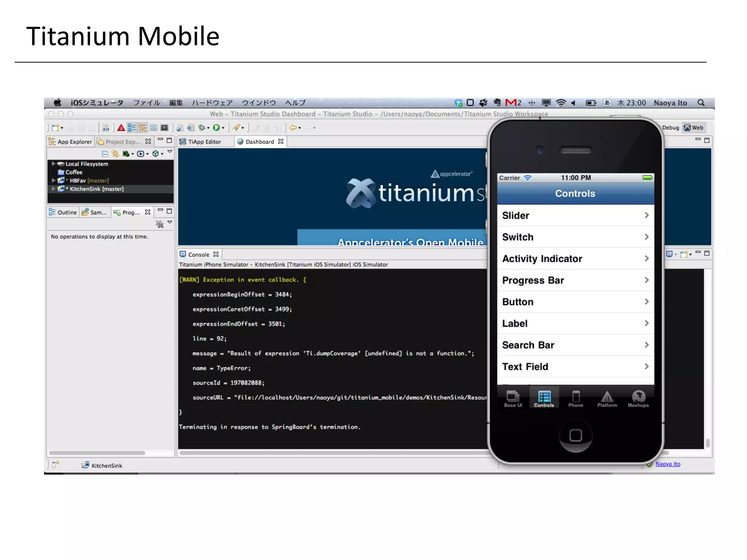747x560 pixels.
Task: Open the terminal toolbar icon
Action: (x=165, y=128)
